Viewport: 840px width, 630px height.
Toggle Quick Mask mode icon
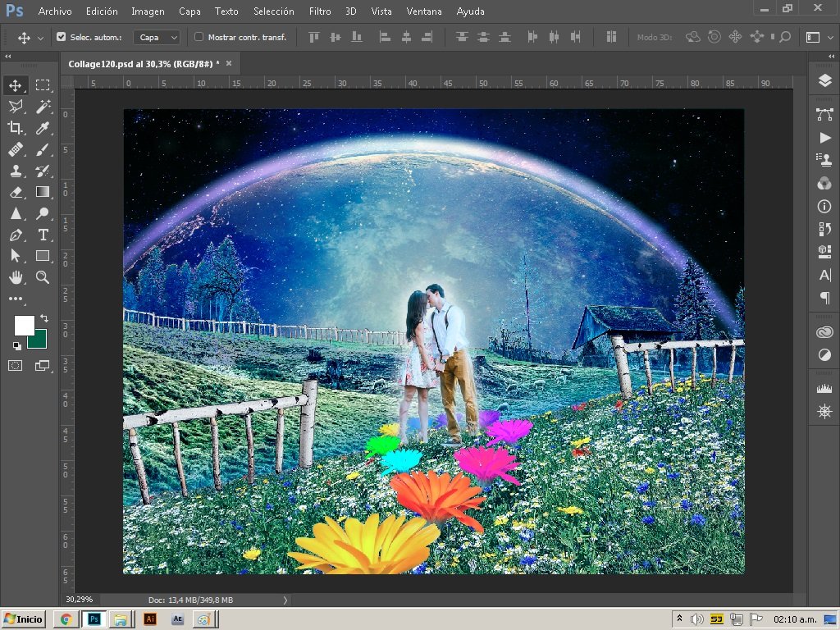[15, 366]
